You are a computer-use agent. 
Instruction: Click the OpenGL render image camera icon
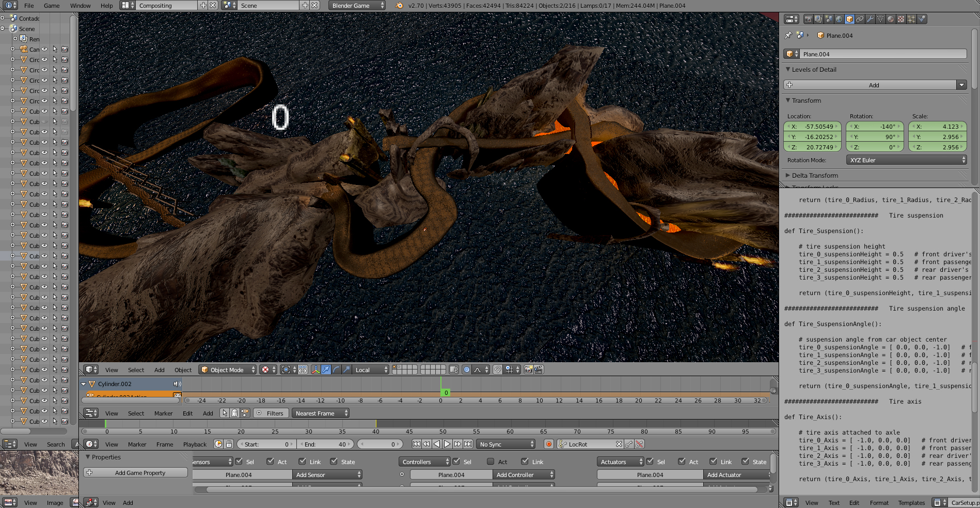click(x=528, y=370)
